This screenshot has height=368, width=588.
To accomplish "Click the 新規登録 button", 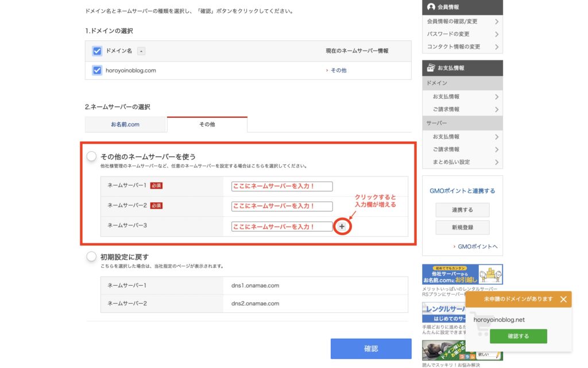I will 462,227.
